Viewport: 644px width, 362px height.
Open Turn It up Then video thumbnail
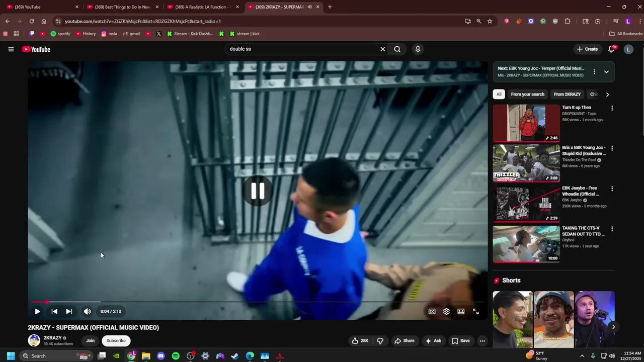pyautogui.click(x=526, y=123)
